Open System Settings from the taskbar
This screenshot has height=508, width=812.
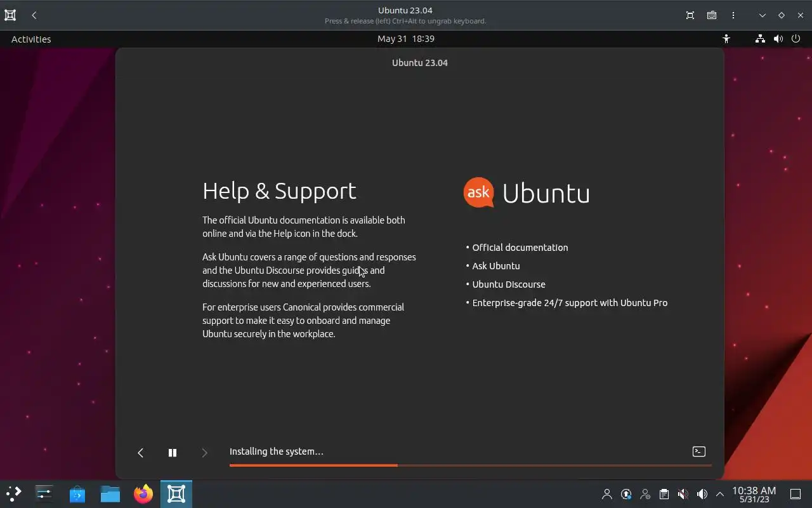click(x=44, y=493)
